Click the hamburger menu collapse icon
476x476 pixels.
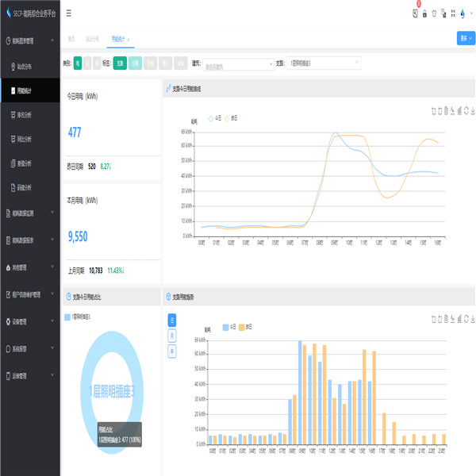coord(68,13)
